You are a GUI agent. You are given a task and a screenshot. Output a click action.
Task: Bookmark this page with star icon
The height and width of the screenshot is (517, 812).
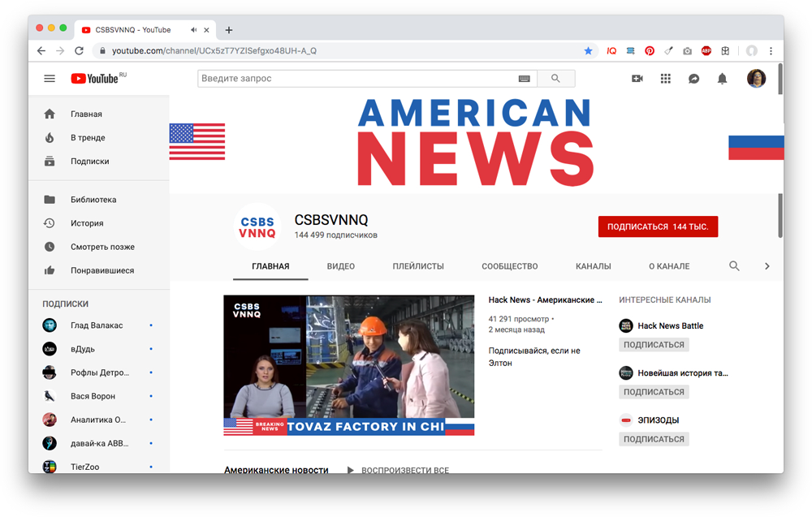(589, 50)
